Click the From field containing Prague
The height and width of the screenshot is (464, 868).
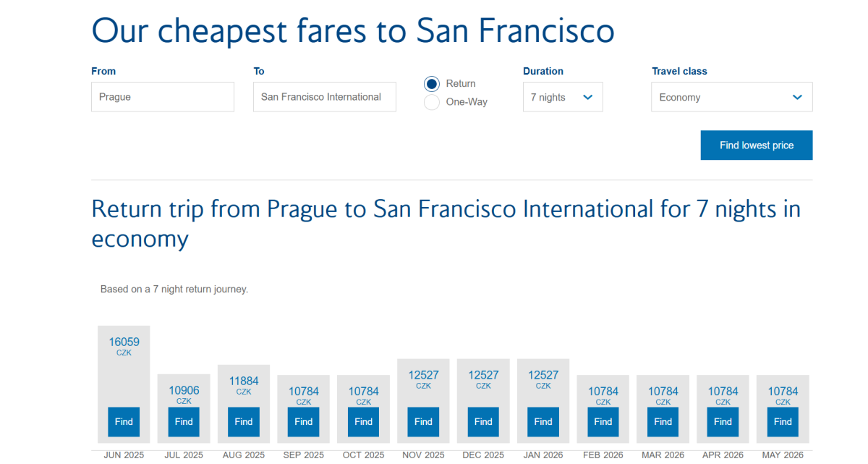[163, 97]
